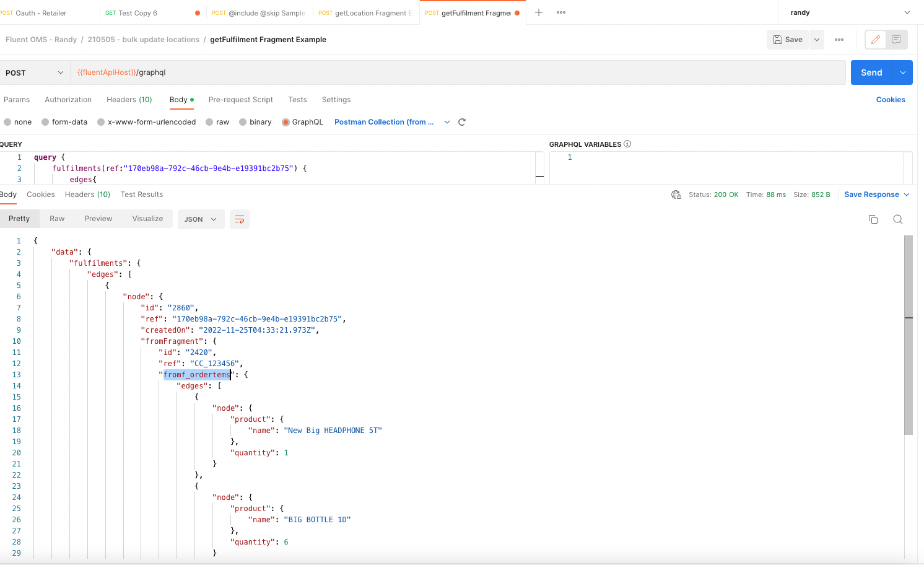Click the request URL input field

point(458,72)
